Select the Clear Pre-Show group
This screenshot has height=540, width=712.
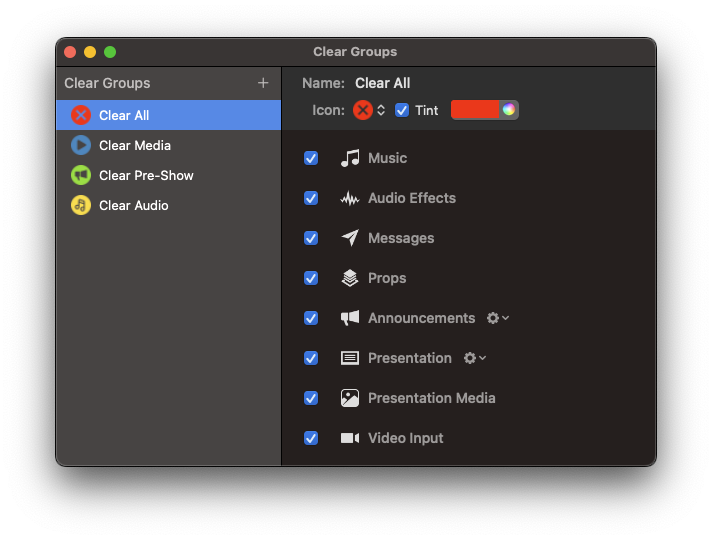pos(168,175)
